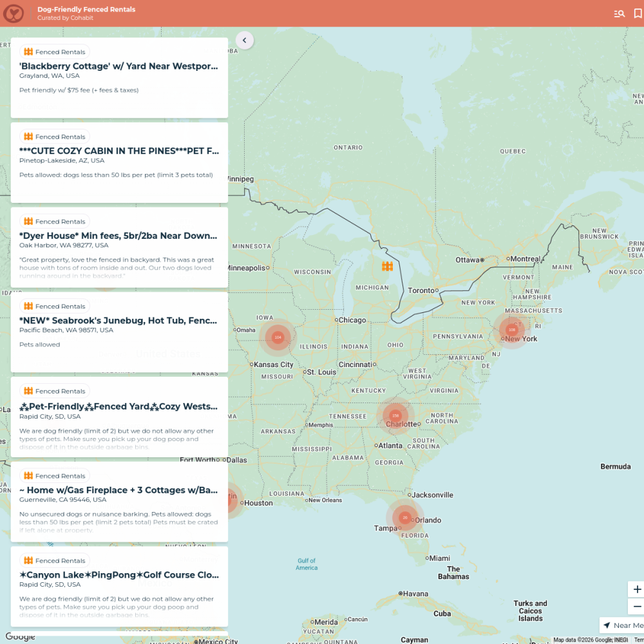Open the Blackberry Cottage listing
Image resolution: width=644 pixels, height=644 pixels.
[x=119, y=78]
